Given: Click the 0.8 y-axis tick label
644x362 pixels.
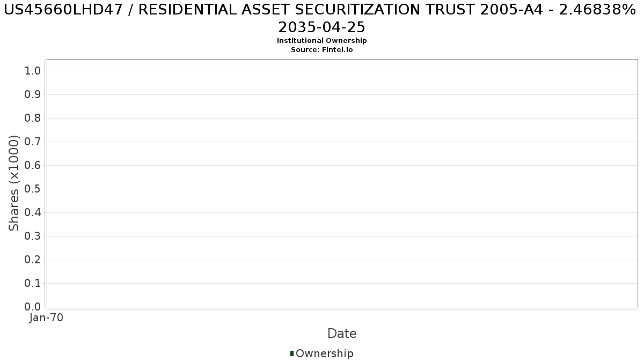Looking at the screenshot, I should 33,118.
